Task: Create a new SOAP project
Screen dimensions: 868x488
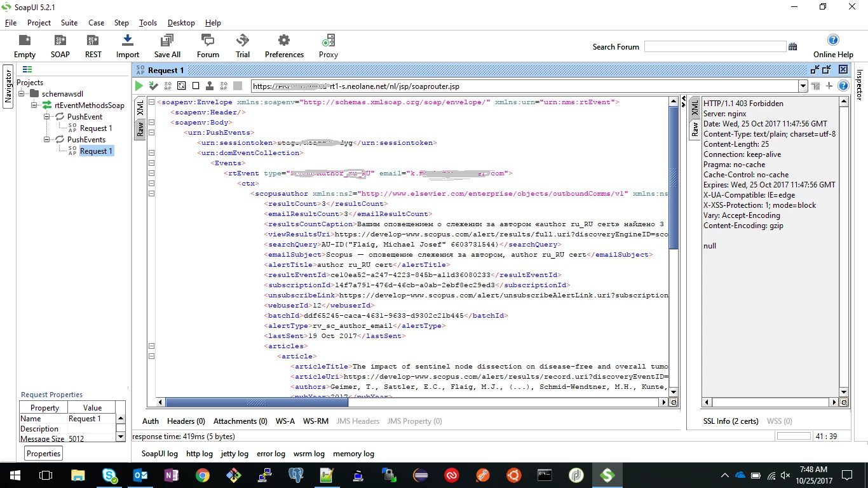Action: (60, 46)
